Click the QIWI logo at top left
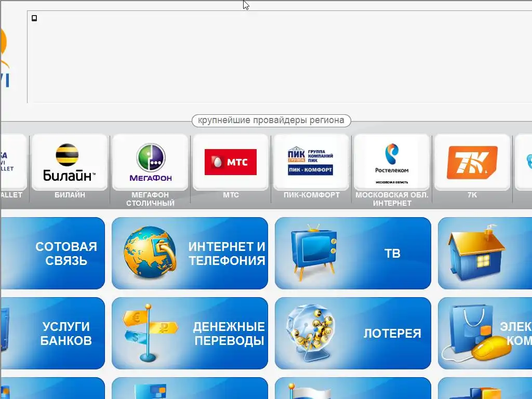Viewport: 532px width, 399px height. [5, 58]
